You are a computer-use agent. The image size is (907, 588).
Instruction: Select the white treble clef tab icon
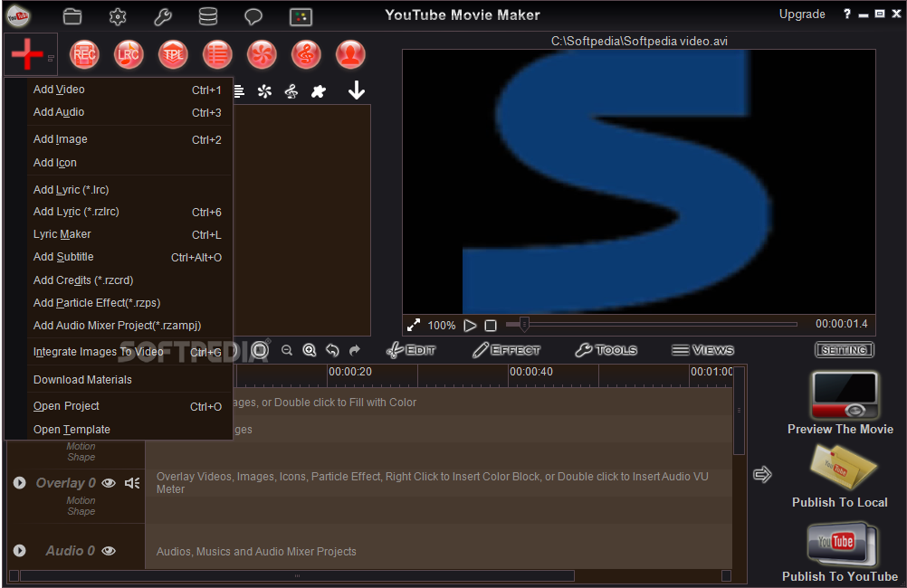pyautogui.click(x=291, y=91)
